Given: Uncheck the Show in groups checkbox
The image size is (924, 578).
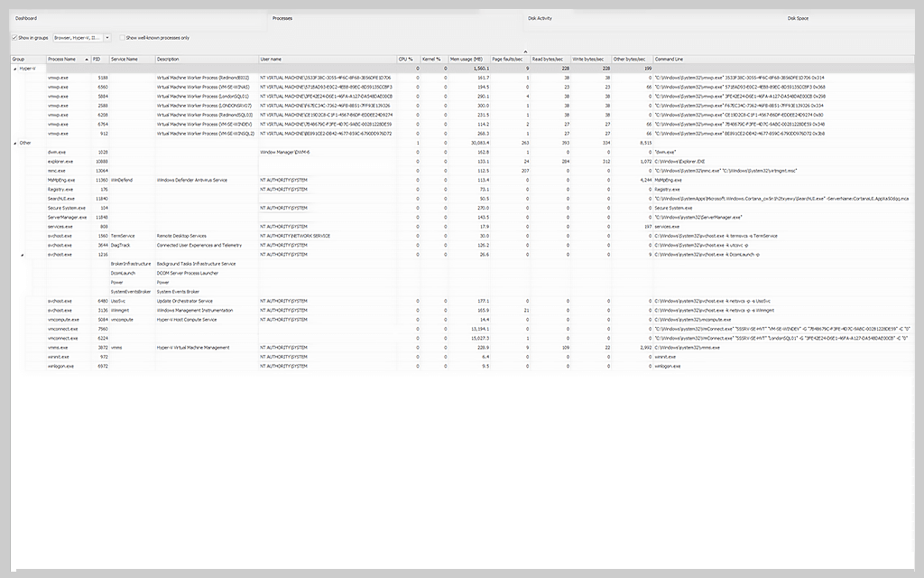Looking at the screenshot, I should (x=16, y=37).
